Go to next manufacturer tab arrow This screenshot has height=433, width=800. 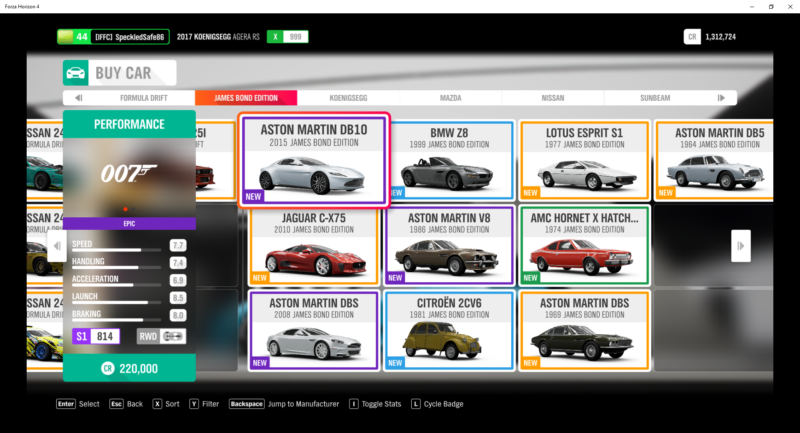721,98
